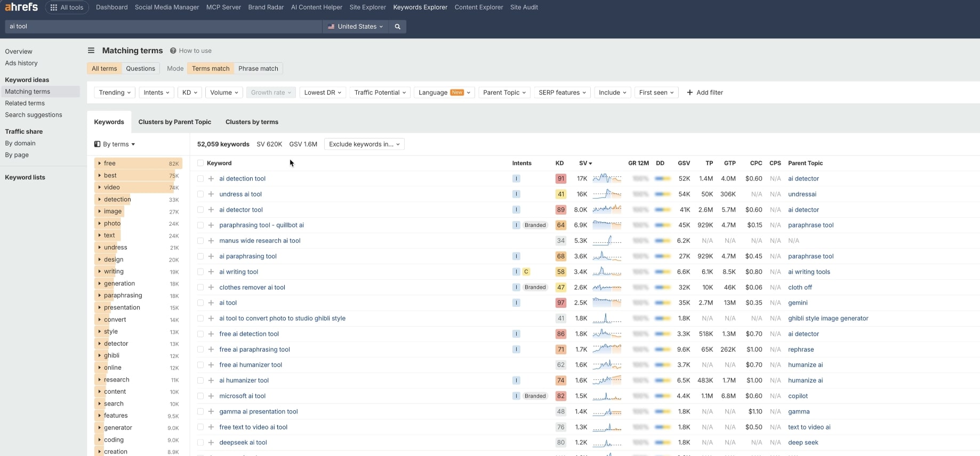Click the clothes remover ai tool keyword
The image size is (980, 456).
pyautogui.click(x=252, y=288)
